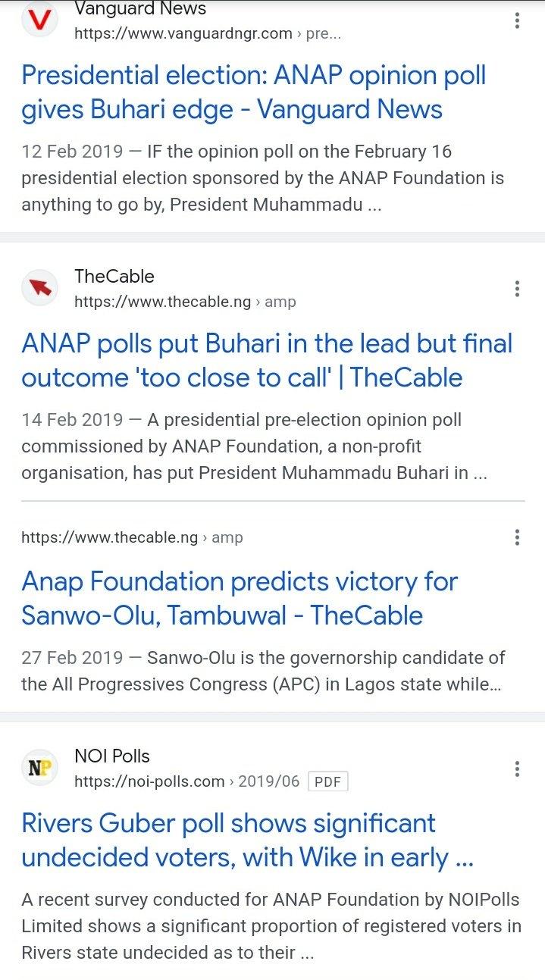Click thecable.ng URL under TheCable source name
Viewport: 545px width, 980px height.
click(185, 302)
